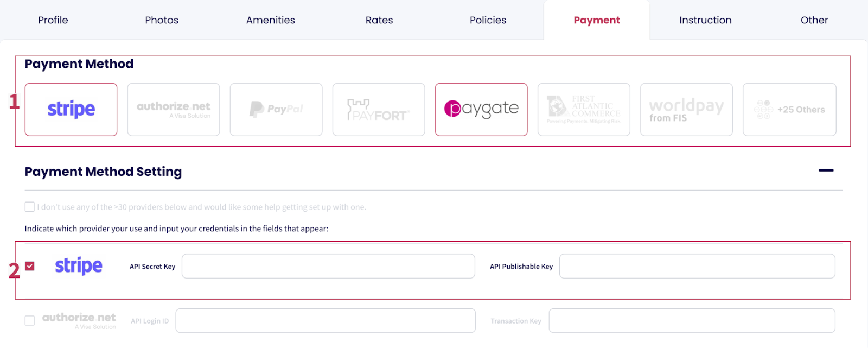Choose First Atlantic Commerce payment card
This screenshot has height=348, width=868.
pyautogui.click(x=584, y=109)
